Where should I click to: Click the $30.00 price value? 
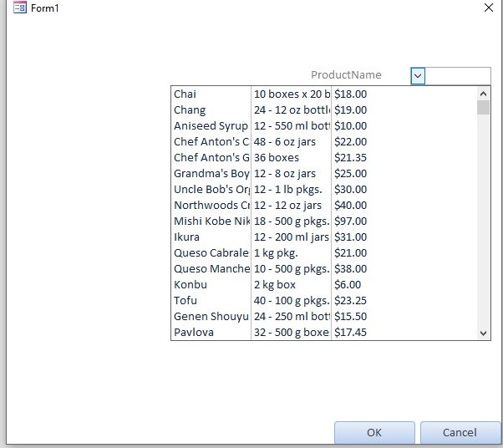350,190
